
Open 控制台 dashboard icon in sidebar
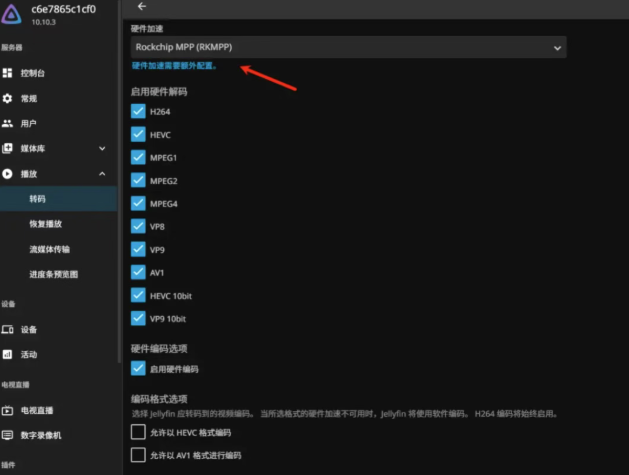pos(7,73)
